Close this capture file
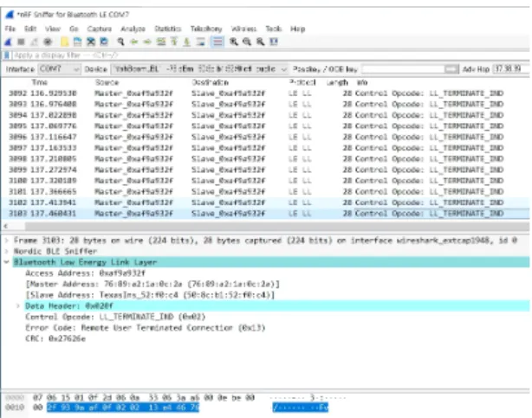Image resolution: width=532 pixels, height=418 pixels. pyautogui.click(x=91, y=42)
